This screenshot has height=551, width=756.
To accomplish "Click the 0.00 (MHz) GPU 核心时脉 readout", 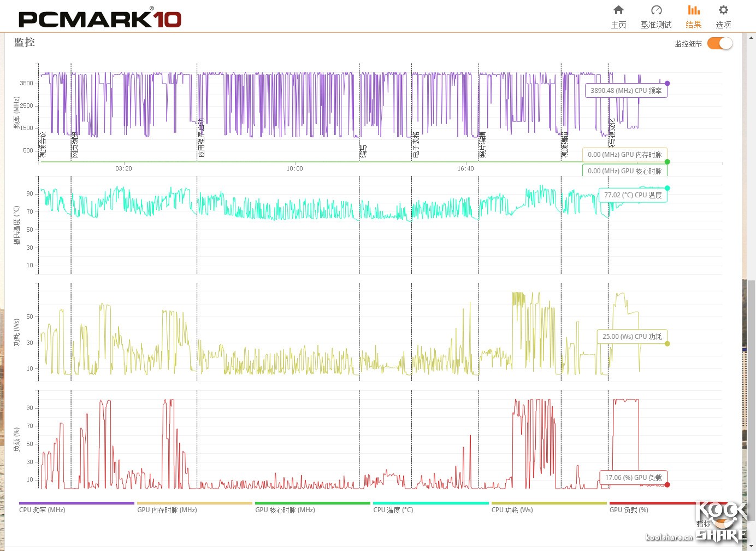I will pos(624,171).
